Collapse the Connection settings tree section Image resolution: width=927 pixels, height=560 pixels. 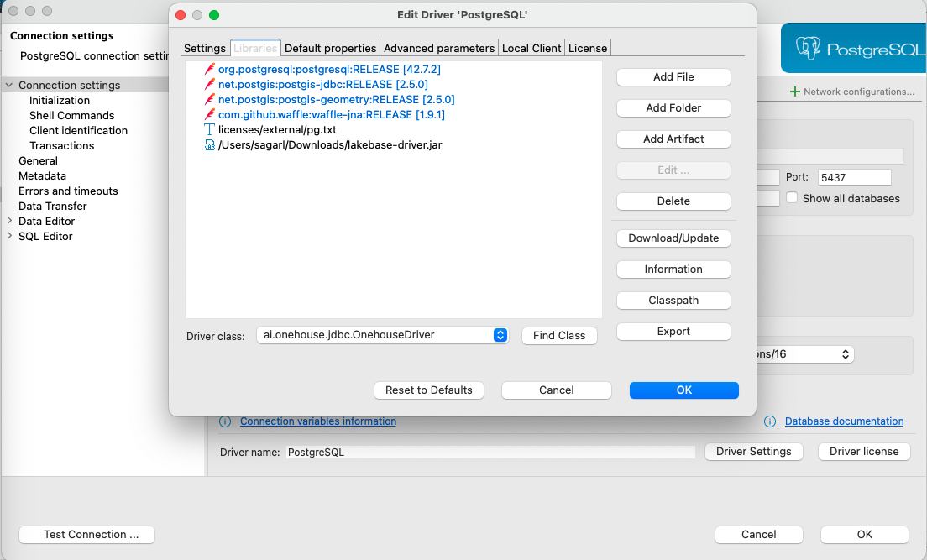click(x=8, y=85)
